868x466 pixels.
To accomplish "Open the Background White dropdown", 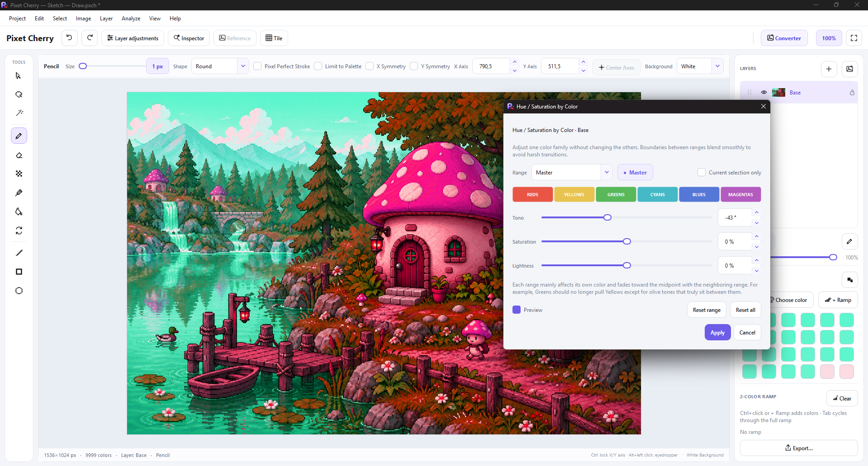I will [700, 66].
